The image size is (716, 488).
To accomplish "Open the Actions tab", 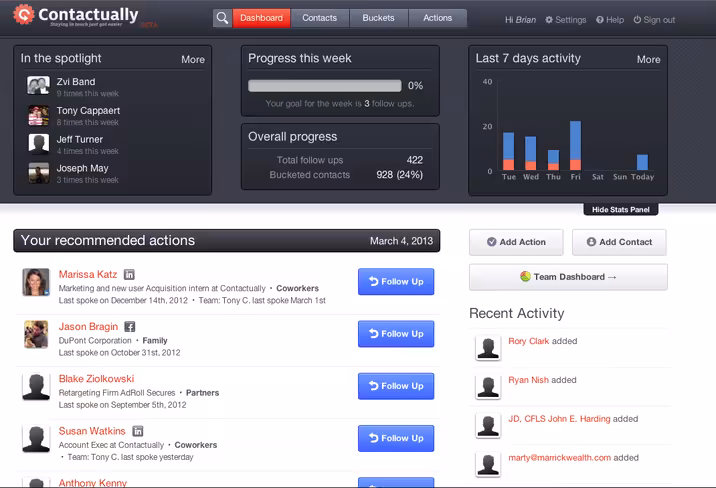I will tap(437, 18).
